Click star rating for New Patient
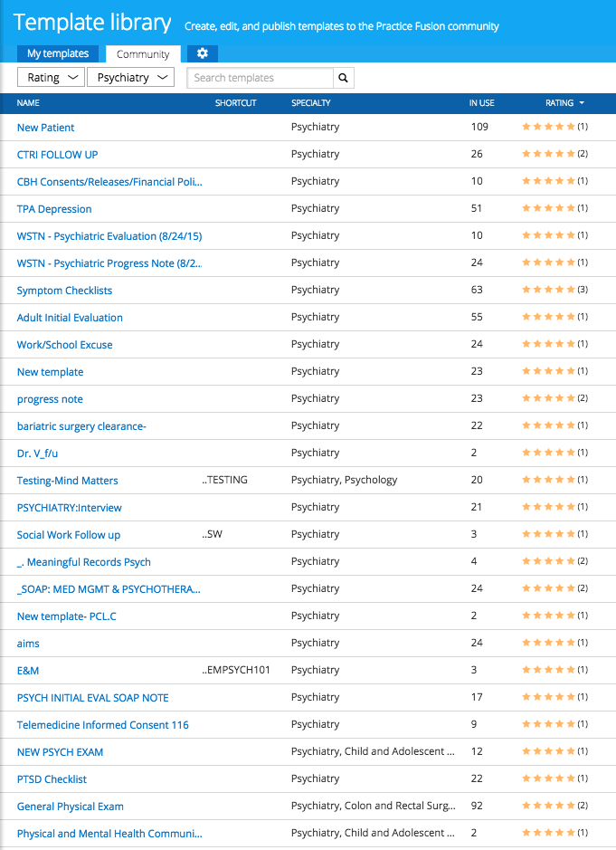Image resolution: width=616 pixels, height=850 pixels. tap(548, 127)
